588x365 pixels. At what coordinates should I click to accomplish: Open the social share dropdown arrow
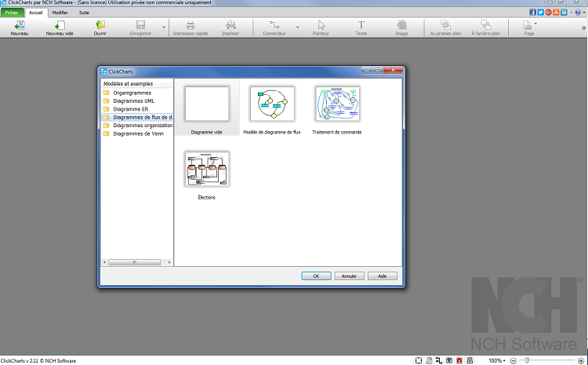point(571,13)
